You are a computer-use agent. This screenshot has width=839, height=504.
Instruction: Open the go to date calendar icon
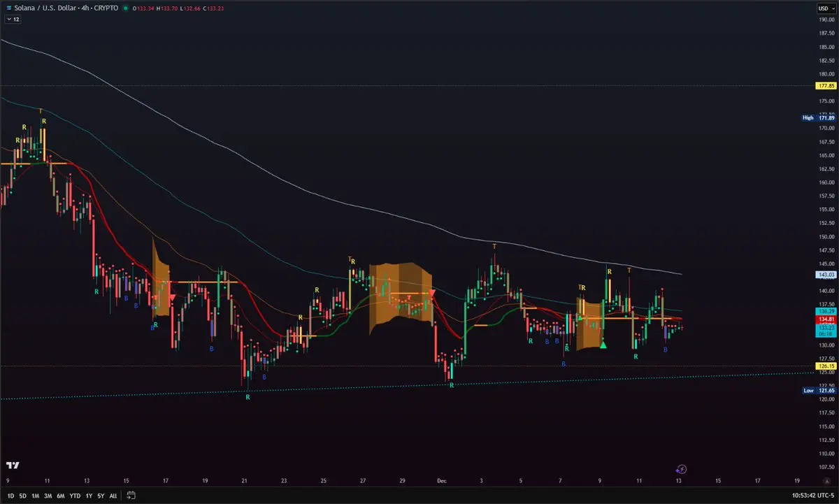pos(131,496)
